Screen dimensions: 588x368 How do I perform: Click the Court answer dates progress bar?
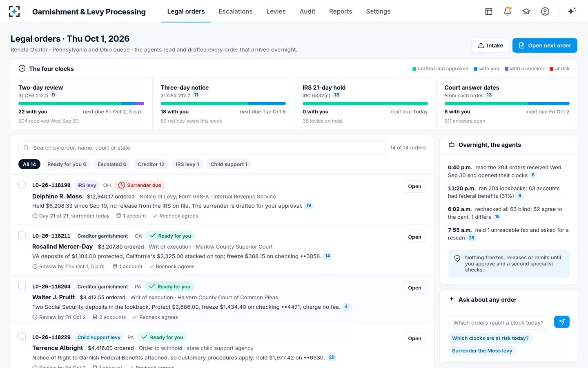[x=507, y=103]
